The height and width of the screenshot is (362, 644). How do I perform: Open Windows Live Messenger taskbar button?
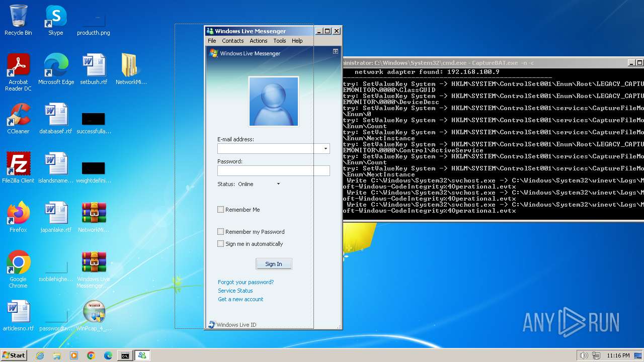(142, 355)
